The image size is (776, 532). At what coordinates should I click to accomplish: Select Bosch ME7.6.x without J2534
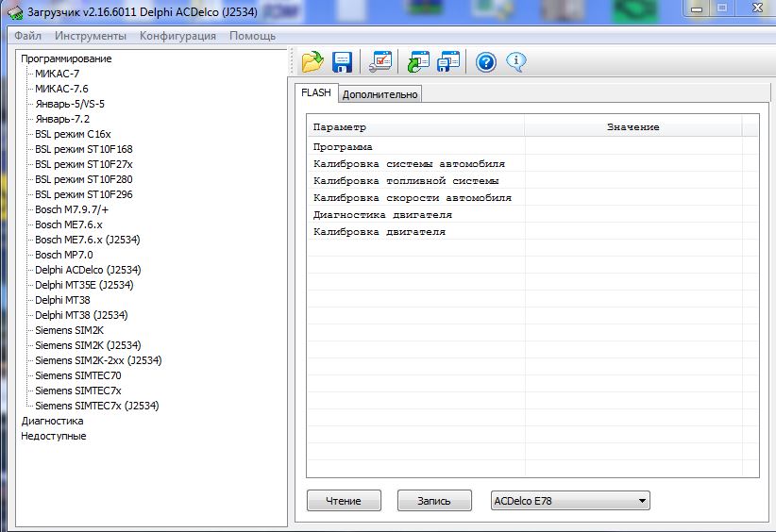point(69,224)
